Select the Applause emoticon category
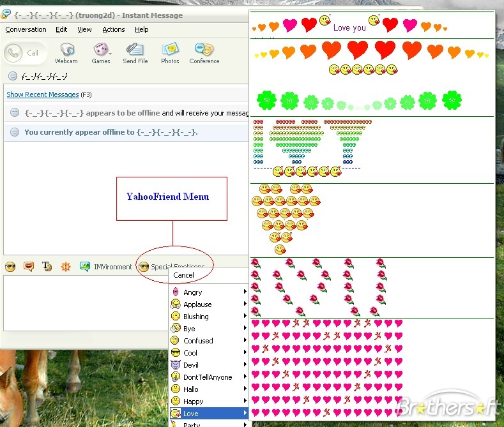 [209, 304]
